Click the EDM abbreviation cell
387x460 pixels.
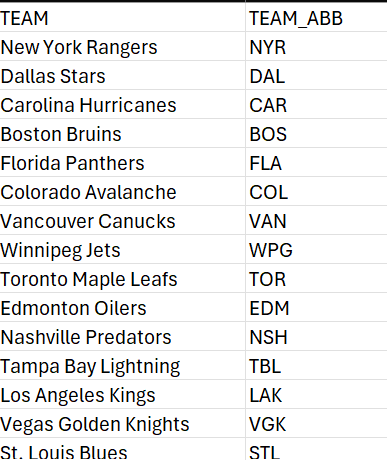point(316,308)
